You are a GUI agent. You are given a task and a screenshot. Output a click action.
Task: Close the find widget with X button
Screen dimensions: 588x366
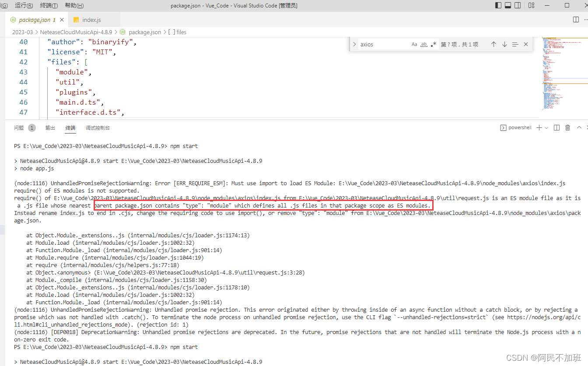click(525, 44)
